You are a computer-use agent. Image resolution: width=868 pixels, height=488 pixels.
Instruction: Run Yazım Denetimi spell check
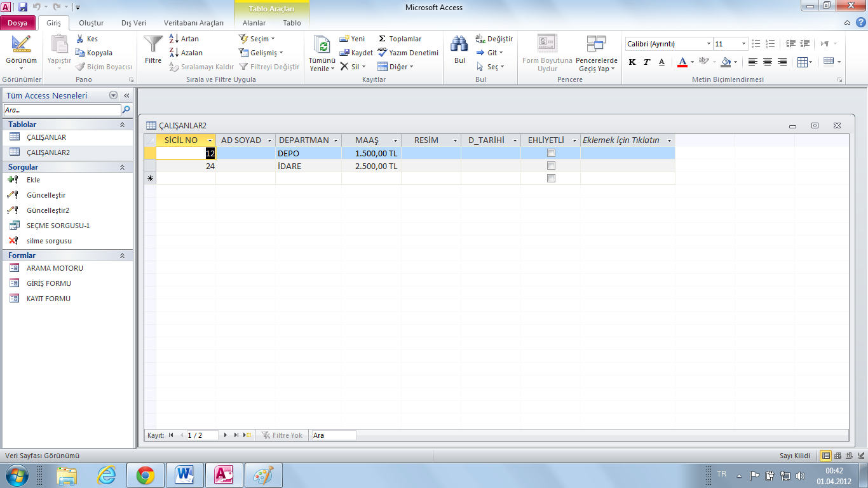pyautogui.click(x=408, y=53)
